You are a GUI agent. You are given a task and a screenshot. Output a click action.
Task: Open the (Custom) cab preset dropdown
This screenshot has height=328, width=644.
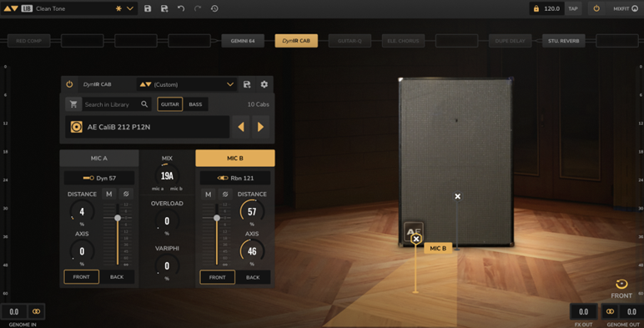click(x=187, y=84)
